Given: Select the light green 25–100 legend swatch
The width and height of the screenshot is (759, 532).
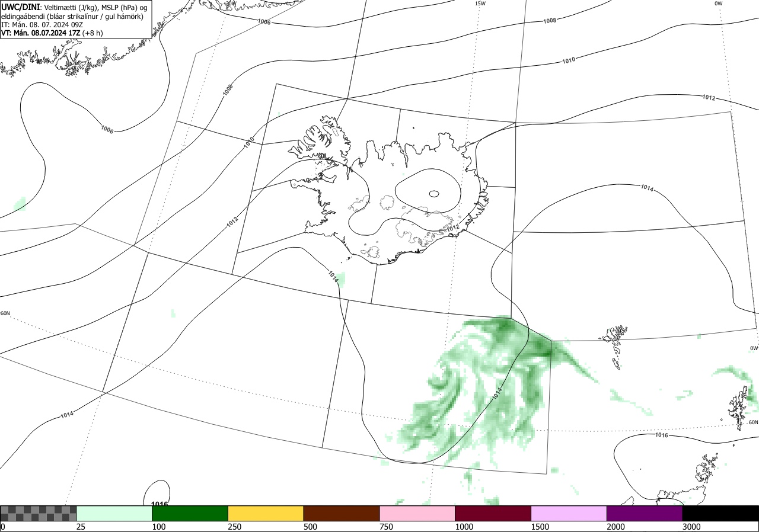Looking at the screenshot, I should pyautogui.click(x=114, y=513).
